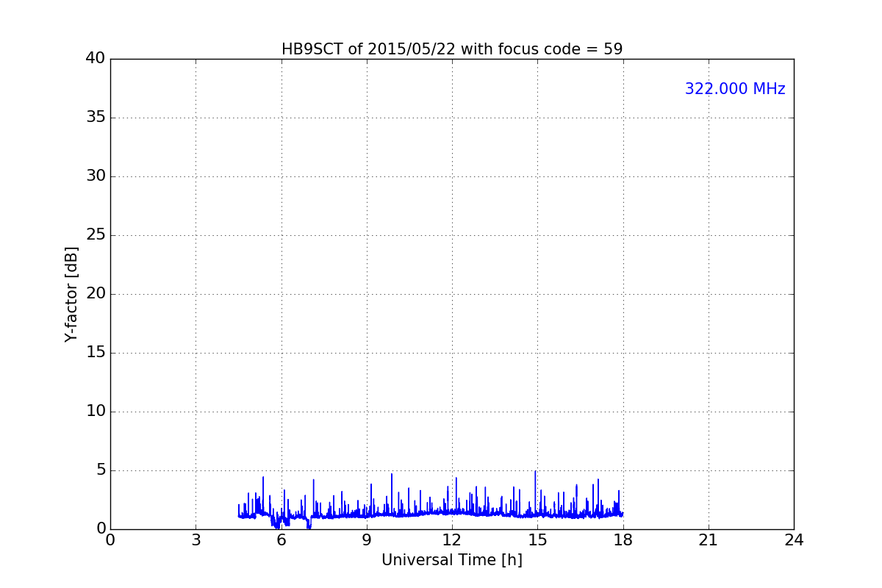Click the x-axis tick label 12
Screen dimensions: 882x588
coord(452,540)
